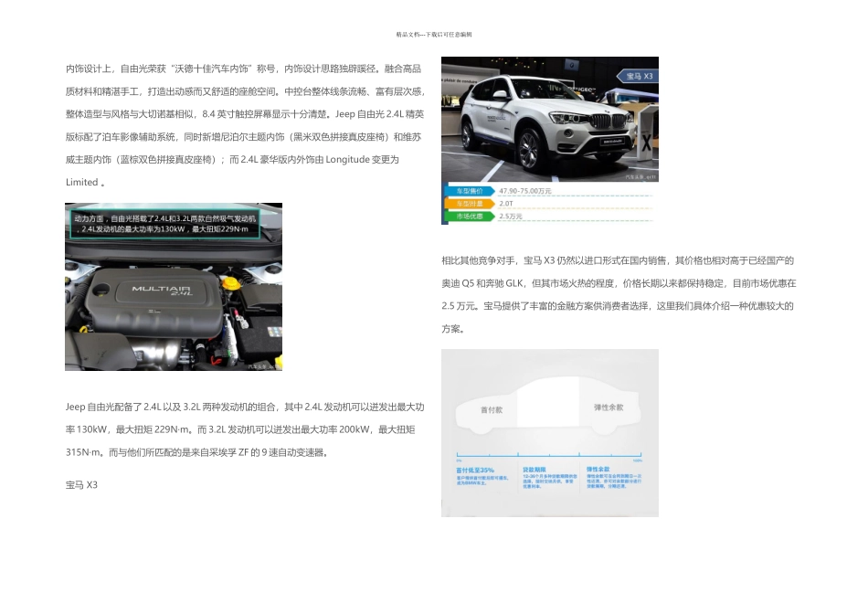Image resolution: width=868 pixels, height=614 pixels.
Task: Click the "首付款" label inside car silhouette
Action: (x=491, y=409)
